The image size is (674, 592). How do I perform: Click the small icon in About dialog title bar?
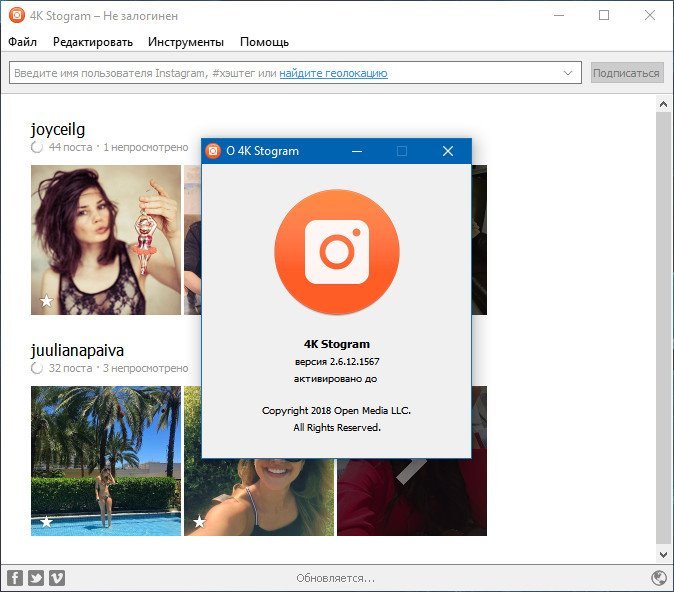coord(213,151)
